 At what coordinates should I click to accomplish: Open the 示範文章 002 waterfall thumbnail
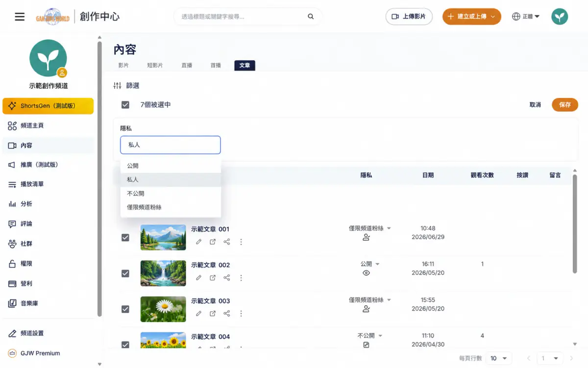[x=163, y=273]
